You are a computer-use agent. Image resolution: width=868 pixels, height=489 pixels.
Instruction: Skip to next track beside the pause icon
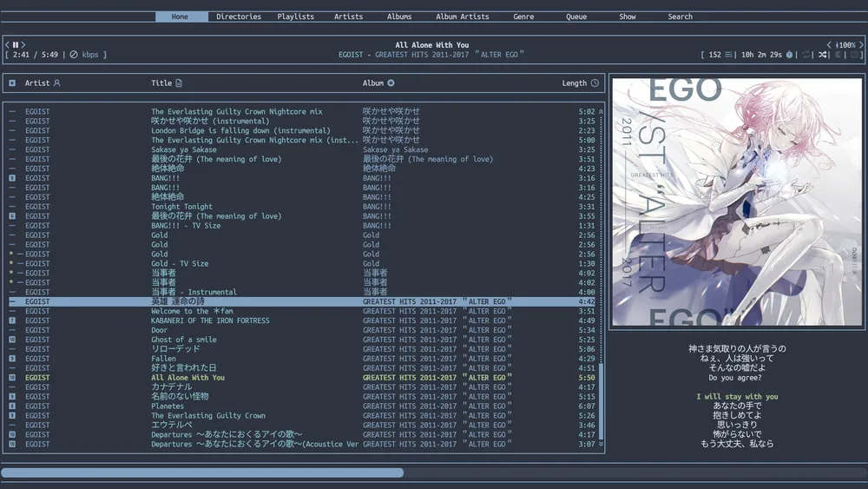pos(23,45)
